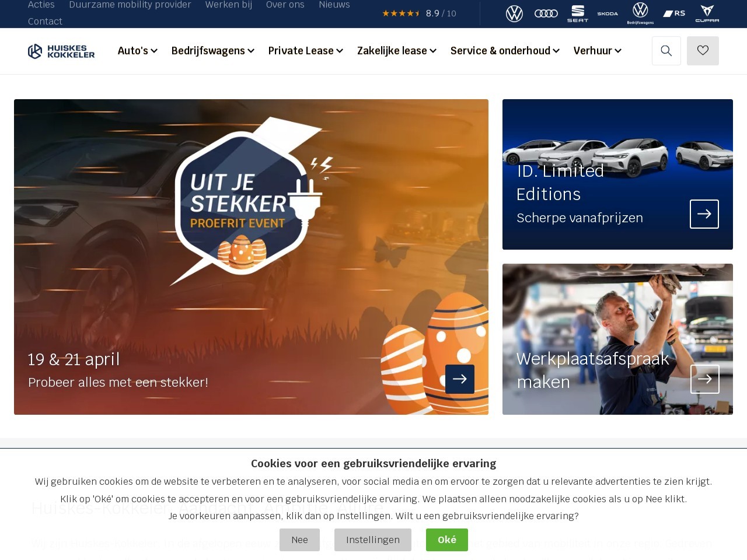Decline cookies with the Nee button
Screen dimensions: 747x560
coord(299,540)
